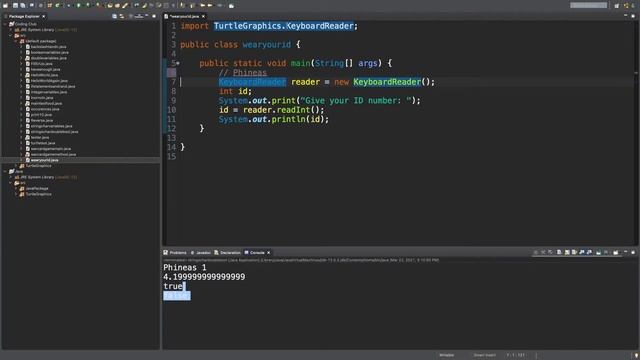Collapse the (default package) node
This screenshot has height=360, width=640.
click(16, 41)
